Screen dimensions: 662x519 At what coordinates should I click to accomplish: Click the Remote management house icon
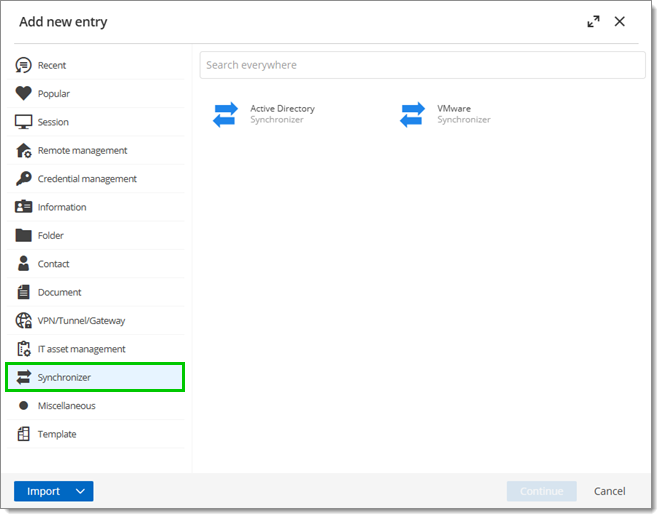[24, 150]
